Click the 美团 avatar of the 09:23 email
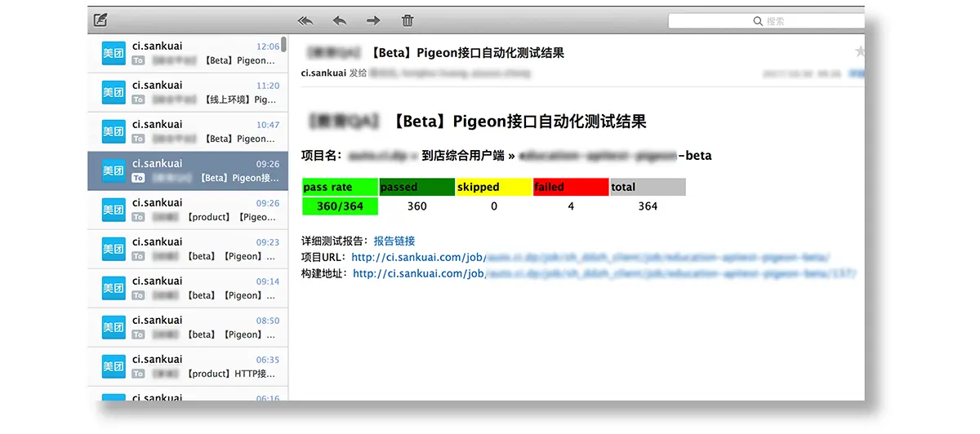980x434 pixels. pos(114,249)
